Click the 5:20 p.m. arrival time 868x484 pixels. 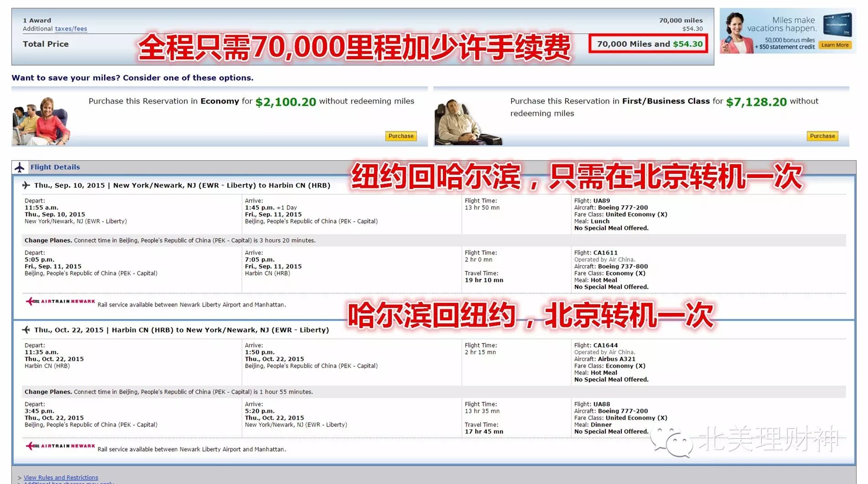pos(260,411)
